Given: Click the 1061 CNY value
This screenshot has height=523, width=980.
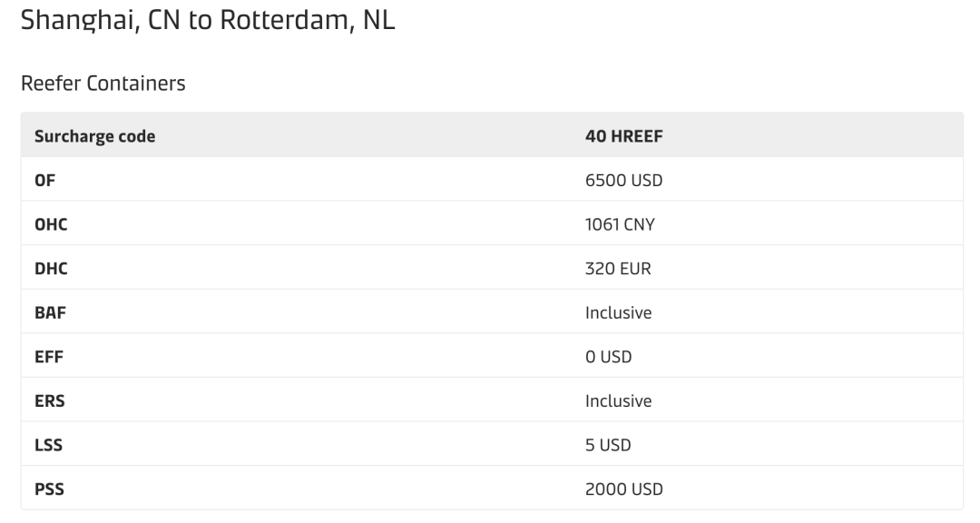Looking at the screenshot, I should 621,224.
